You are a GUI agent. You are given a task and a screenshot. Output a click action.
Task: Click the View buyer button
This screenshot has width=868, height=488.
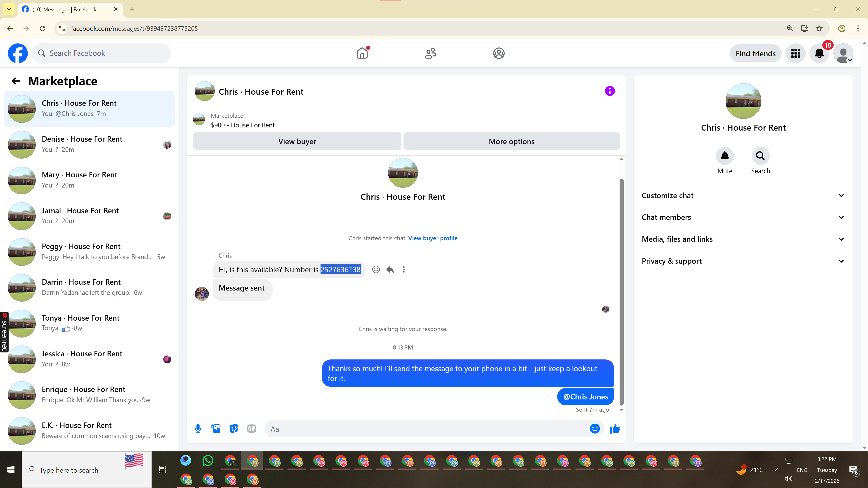tap(297, 141)
